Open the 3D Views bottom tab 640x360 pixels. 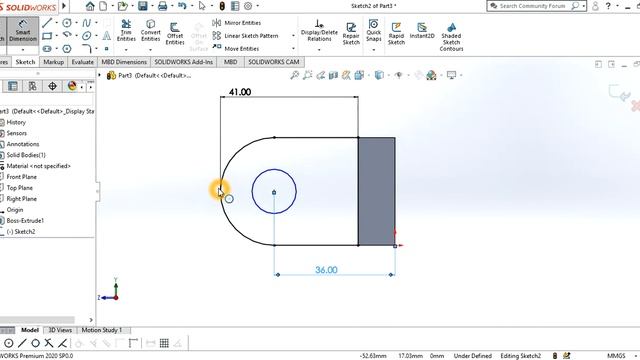[x=60, y=330]
